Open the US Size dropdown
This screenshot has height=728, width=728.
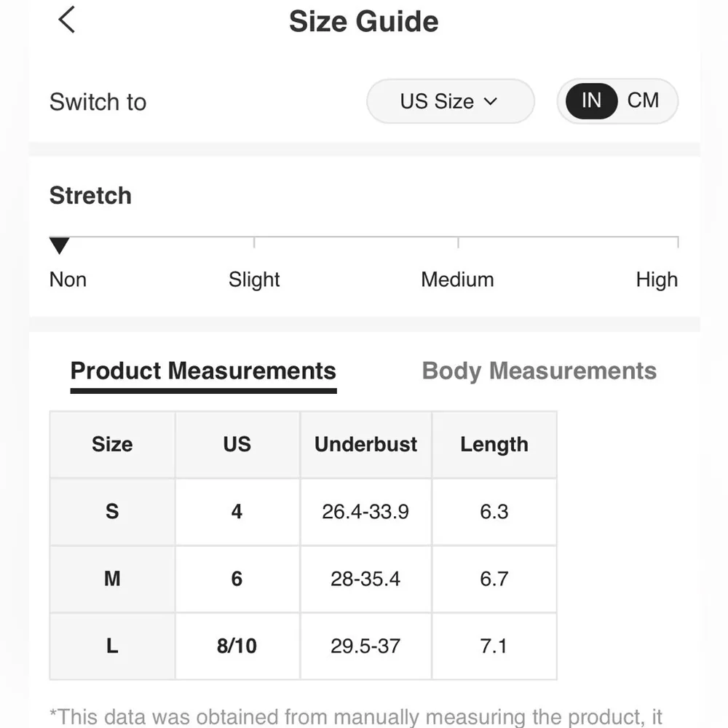(x=450, y=101)
